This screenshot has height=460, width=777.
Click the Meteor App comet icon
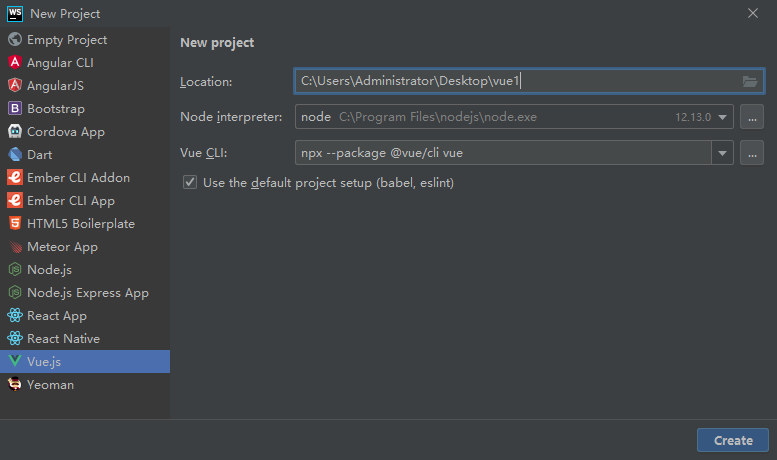(x=15, y=246)
